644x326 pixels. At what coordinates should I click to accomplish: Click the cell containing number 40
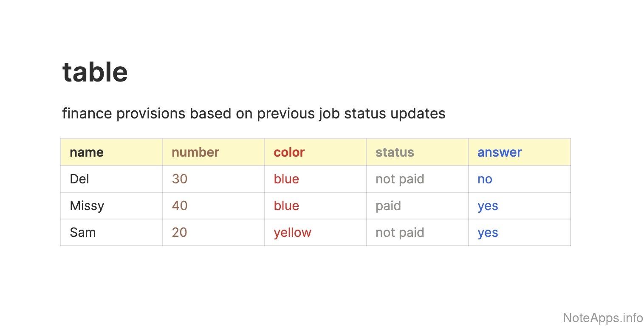(x=180, y=206)
